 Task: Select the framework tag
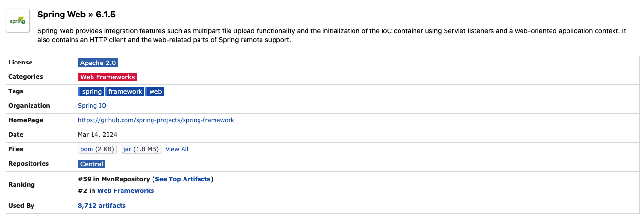point(125,92)
